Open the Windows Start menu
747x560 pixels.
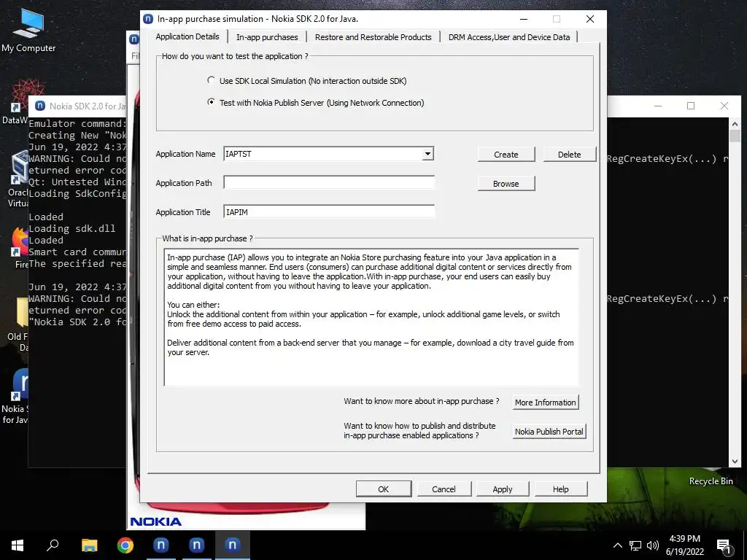point(18,545)
